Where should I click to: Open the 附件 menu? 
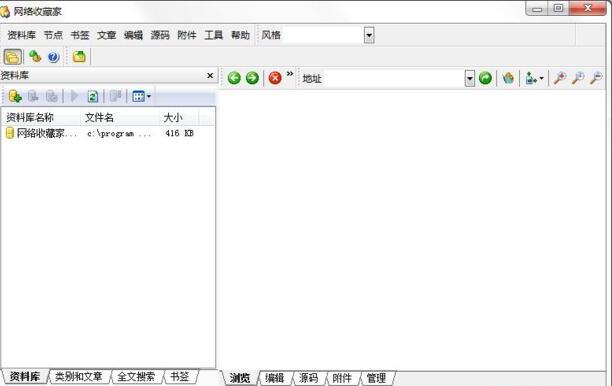click(187, 36)
